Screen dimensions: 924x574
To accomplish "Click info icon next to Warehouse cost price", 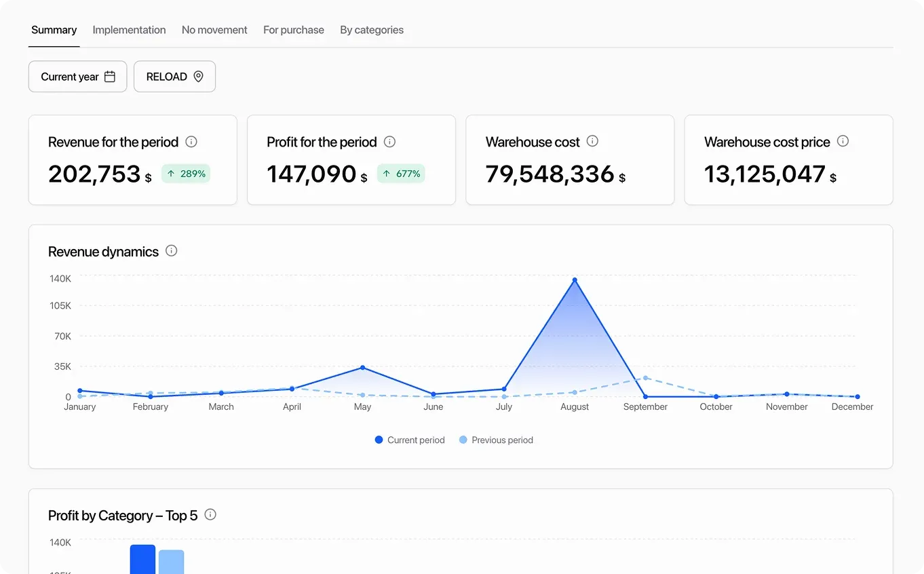I will pyautogui.click(x=843, y=141).
